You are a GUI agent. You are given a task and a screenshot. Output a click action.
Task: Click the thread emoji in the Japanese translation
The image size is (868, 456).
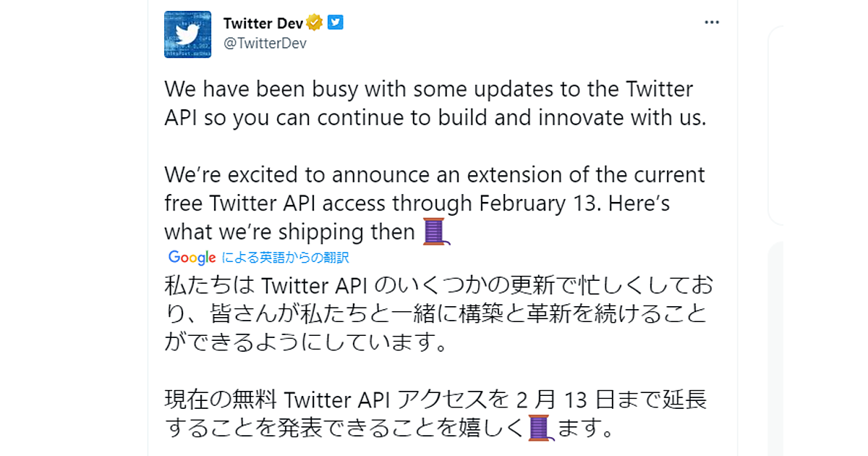(x=540, y=428)
